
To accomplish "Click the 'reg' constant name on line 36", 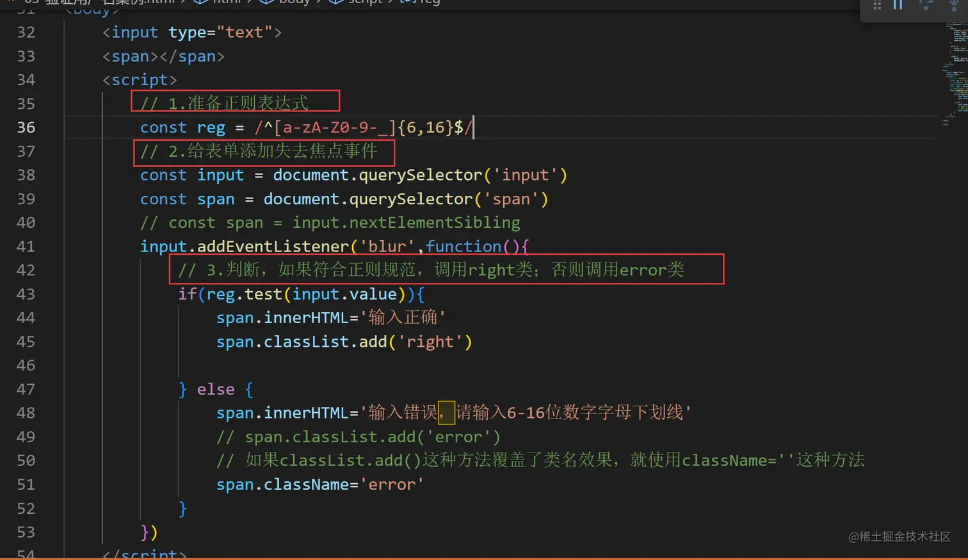I will pyautogui.click(x=211, y=127).
